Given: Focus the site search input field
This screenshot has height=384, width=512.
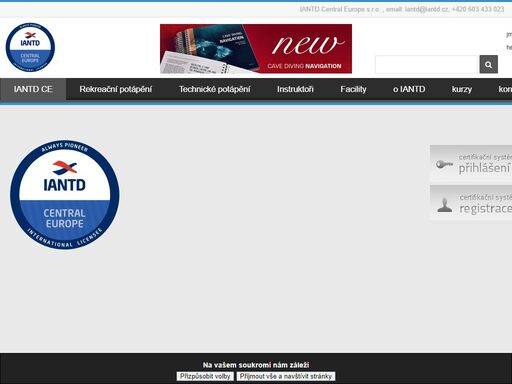Looking at the screenshot, I should [427, 64].
